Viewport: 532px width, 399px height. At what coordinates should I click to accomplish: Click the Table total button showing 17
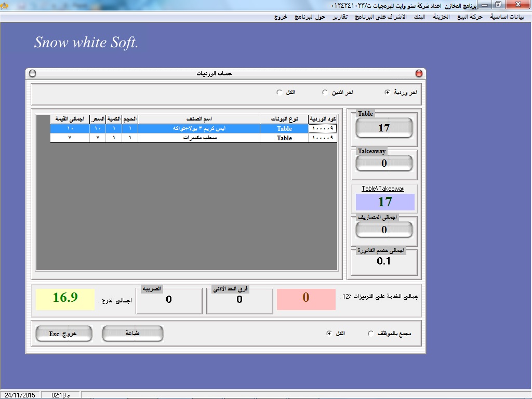384,128
